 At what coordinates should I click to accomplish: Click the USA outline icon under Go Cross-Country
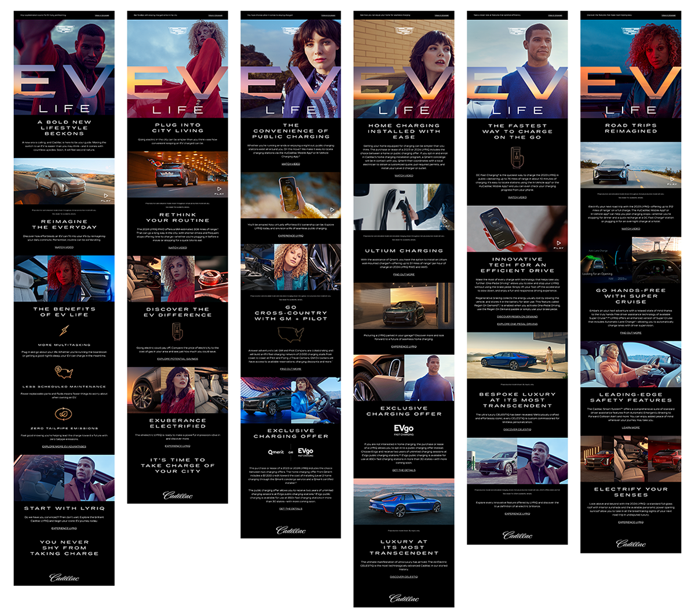[x=291, y=334]
